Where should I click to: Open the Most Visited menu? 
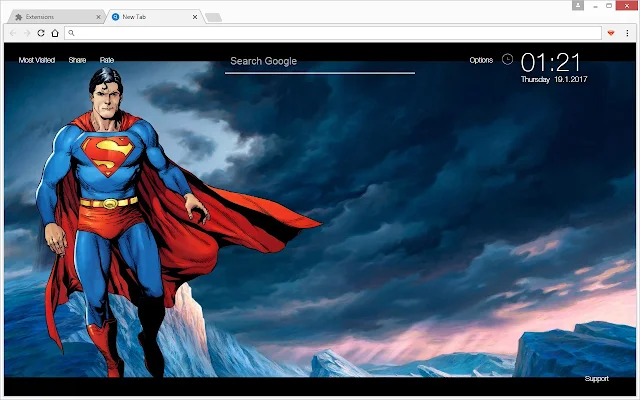(x=37, y=60)
